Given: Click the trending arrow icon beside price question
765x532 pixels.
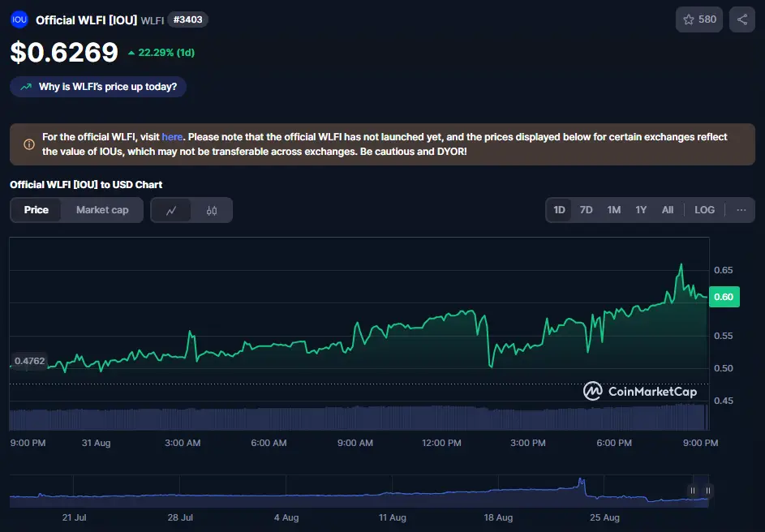Looking at the screenshot, I should pos(26,87).
